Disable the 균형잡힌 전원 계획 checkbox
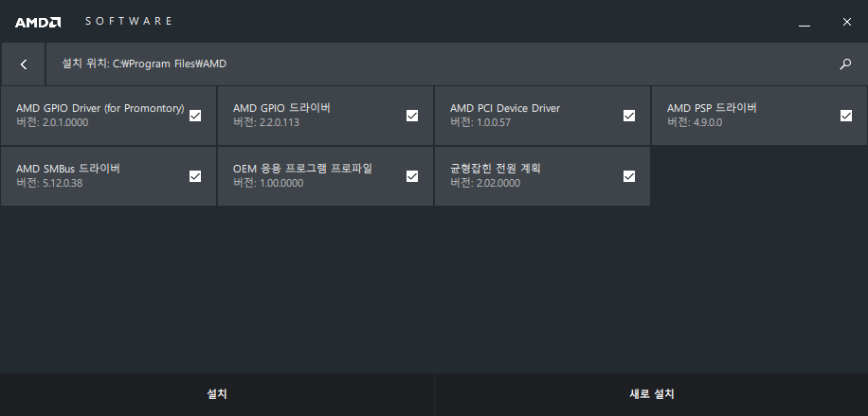Screen dimensions: 868x416 629,176
